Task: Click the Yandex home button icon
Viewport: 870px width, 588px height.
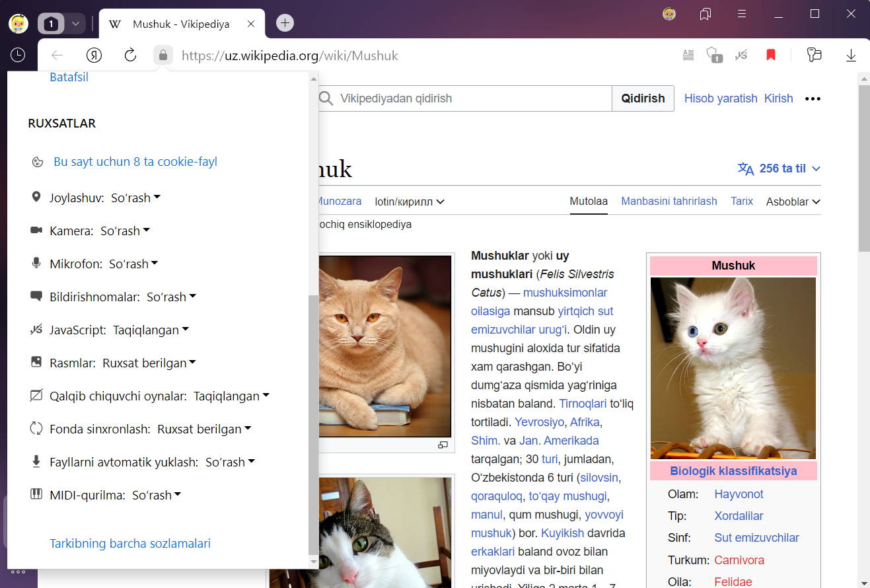Action: coord(94,55)
